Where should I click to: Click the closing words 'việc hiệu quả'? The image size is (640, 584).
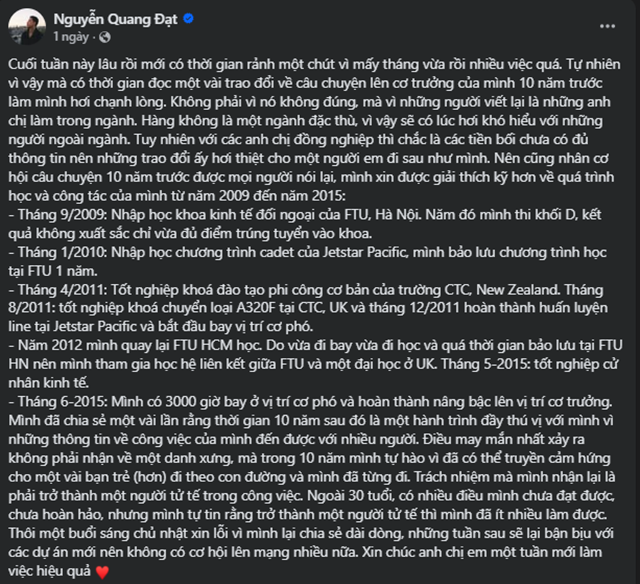point(49,571)
